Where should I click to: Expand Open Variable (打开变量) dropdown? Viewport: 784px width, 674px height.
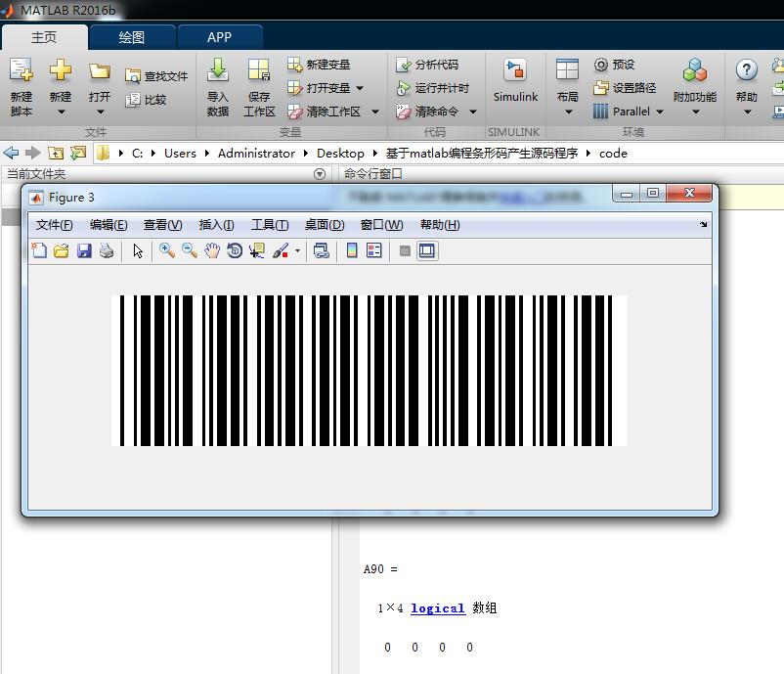click(x=360, y=89)
